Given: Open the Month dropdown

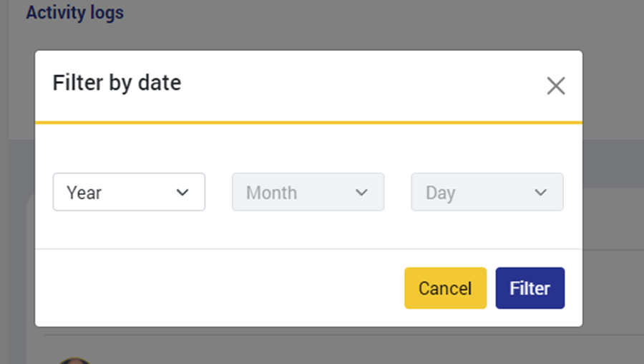Looking at the screenshot, I should (308, 192).
